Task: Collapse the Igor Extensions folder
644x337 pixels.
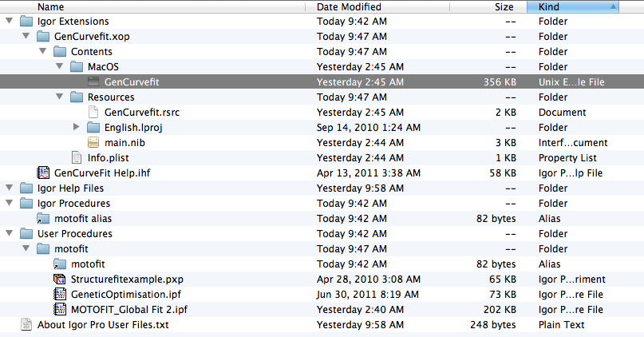Action: [x=9, y=21]
